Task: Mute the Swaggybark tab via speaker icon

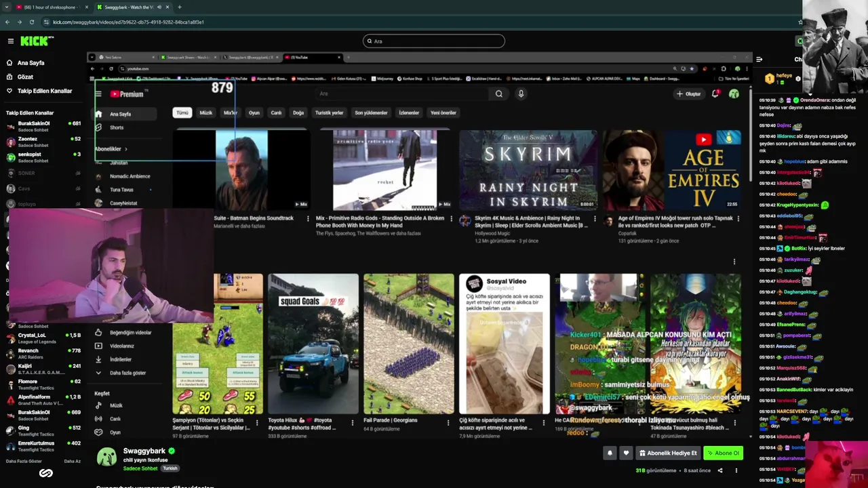Action: tap(159, 7)
